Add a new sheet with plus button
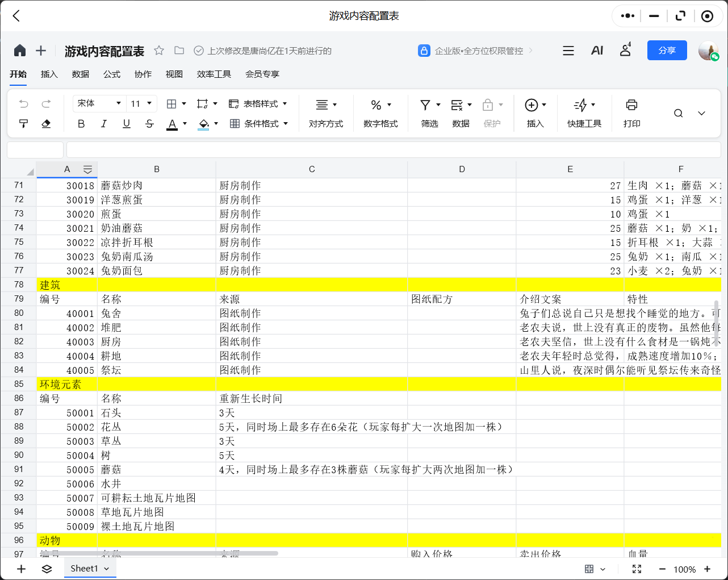This screenshot has height=580, width=728. point(21,569)
